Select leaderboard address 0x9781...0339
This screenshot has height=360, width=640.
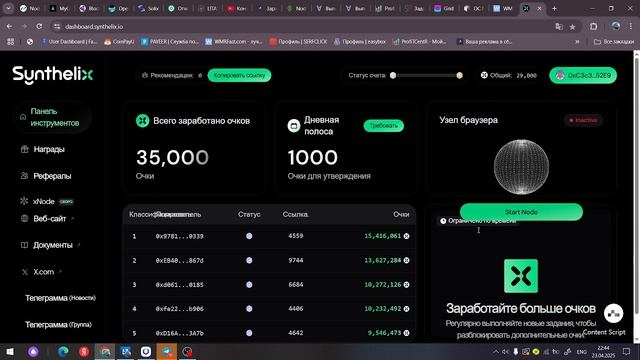(179, 236)
